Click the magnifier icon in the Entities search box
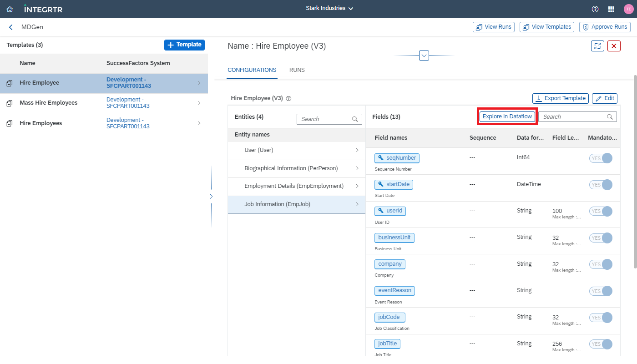Viewport: 637px width, 364px height. tap(355, 119)
